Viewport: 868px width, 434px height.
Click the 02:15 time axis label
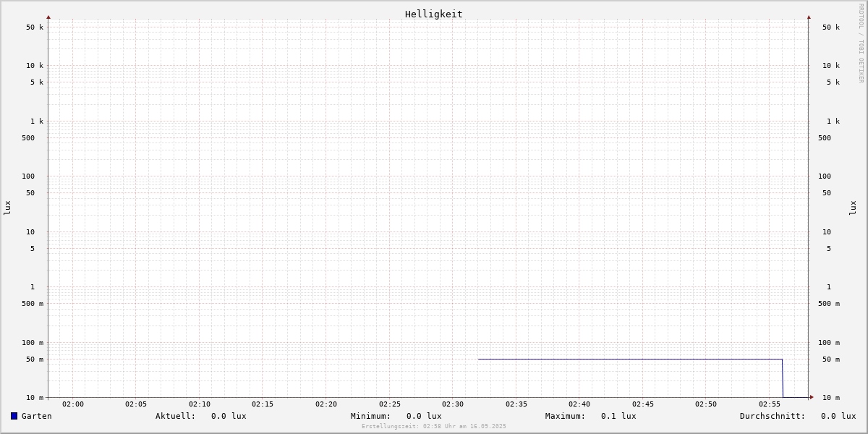point(263,404)
